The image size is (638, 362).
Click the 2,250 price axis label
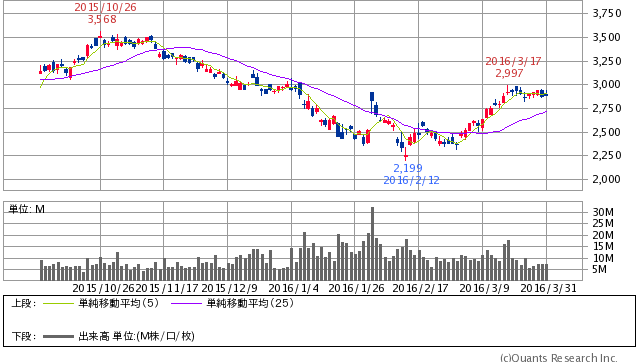pos(607,155)
